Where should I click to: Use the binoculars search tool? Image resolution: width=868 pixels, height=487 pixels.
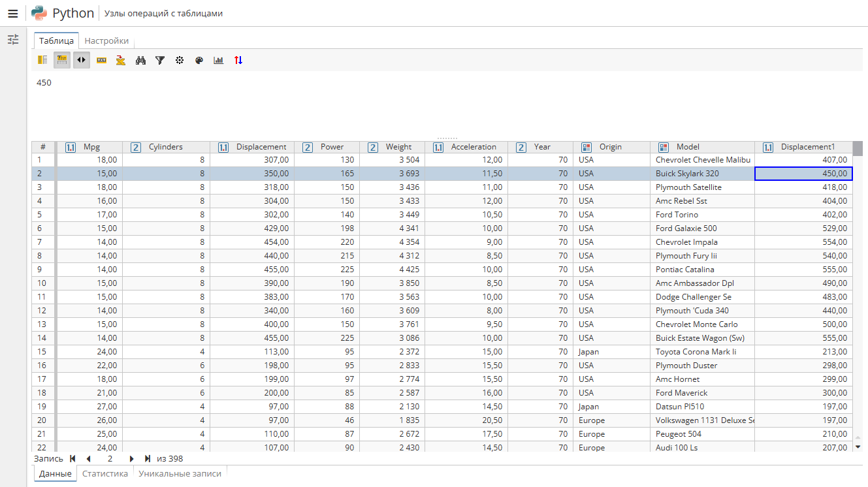[140, 60]
